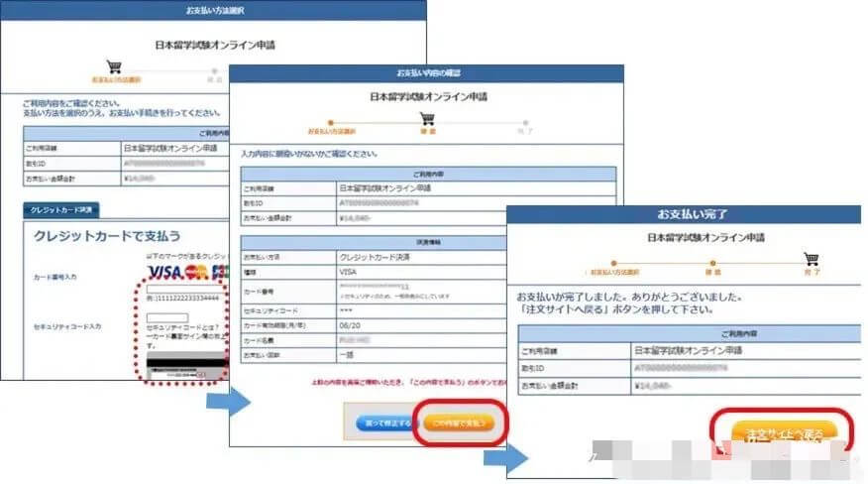
Task: Click セキュリティコードとは？ help text
Action: [x=182, y=327]
